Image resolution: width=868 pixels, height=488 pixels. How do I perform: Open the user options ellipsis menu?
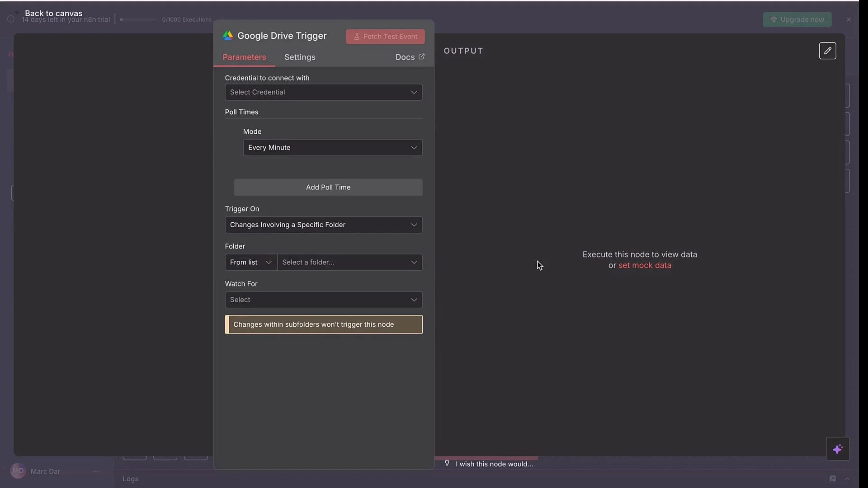(x=96, y=471)
